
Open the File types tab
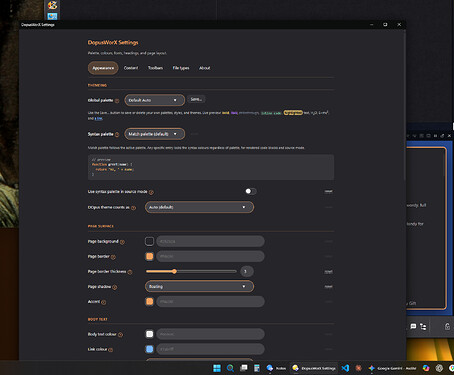pyautogui.click(x=181, y=68)
